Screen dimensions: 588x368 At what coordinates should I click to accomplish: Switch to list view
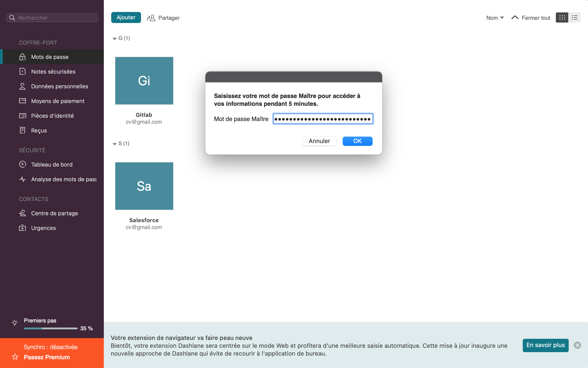pos(574,17)
